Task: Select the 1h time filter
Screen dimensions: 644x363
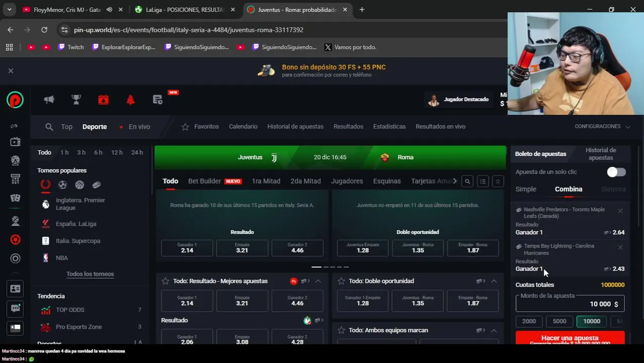Action: tap(65, 152)
